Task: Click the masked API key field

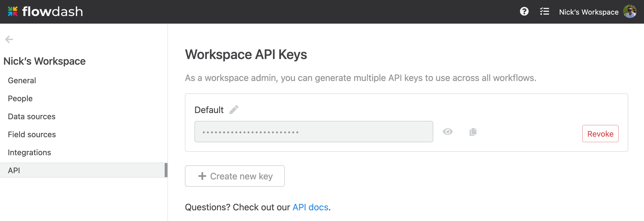Action: click(x=314, y=132)
